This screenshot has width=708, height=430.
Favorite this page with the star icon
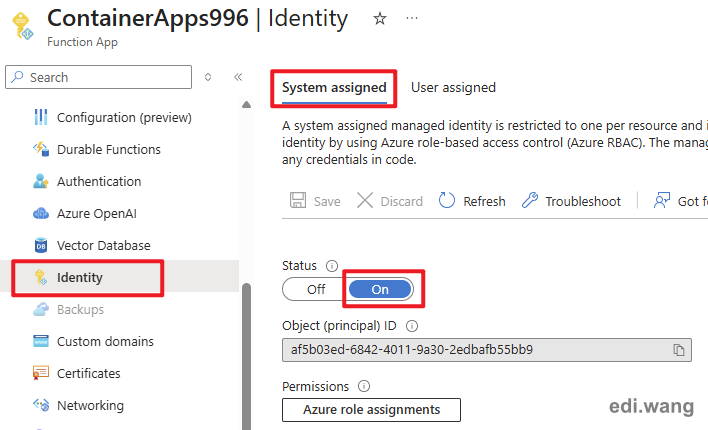pyautogui.click(x=379, y=19)
